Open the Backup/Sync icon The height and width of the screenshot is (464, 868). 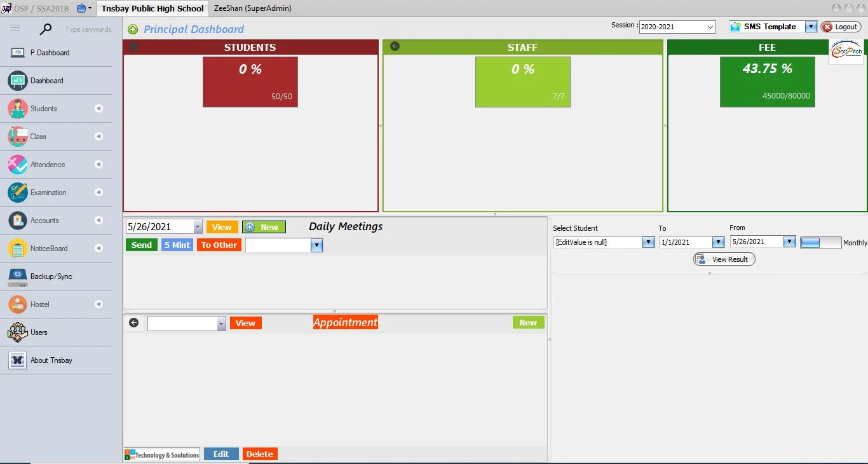pos(17,276)
